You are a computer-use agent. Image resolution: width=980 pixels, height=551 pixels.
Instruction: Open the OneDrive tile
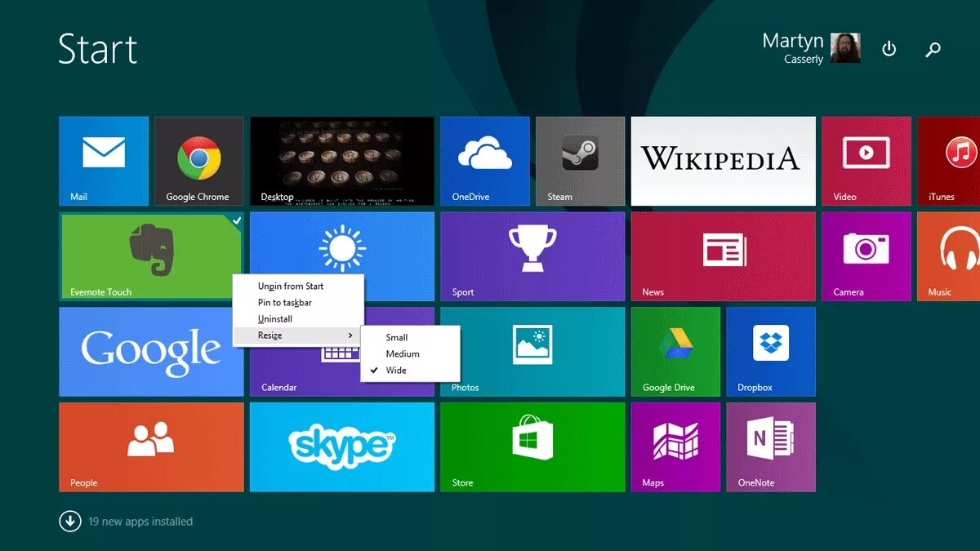[x=485, y=161]
